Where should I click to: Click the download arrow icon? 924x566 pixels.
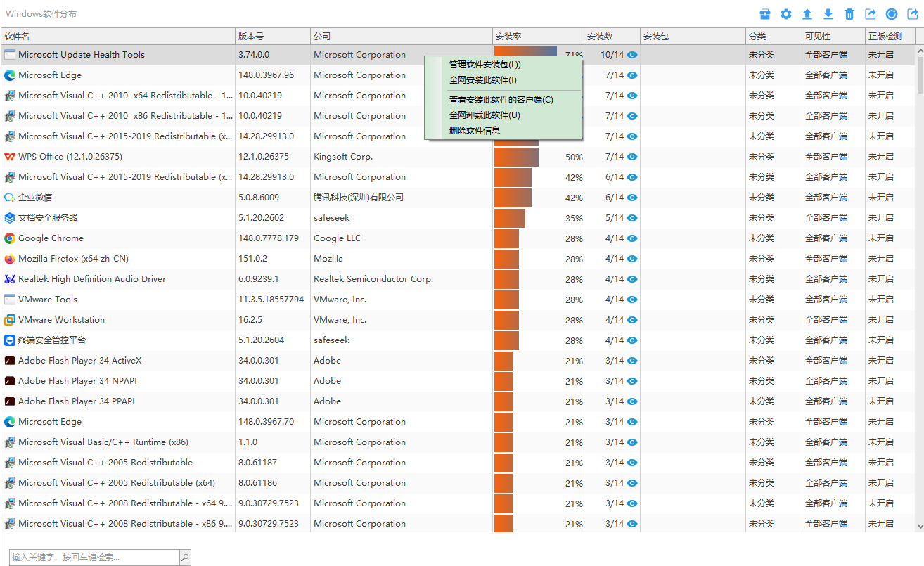pos(828,14)
